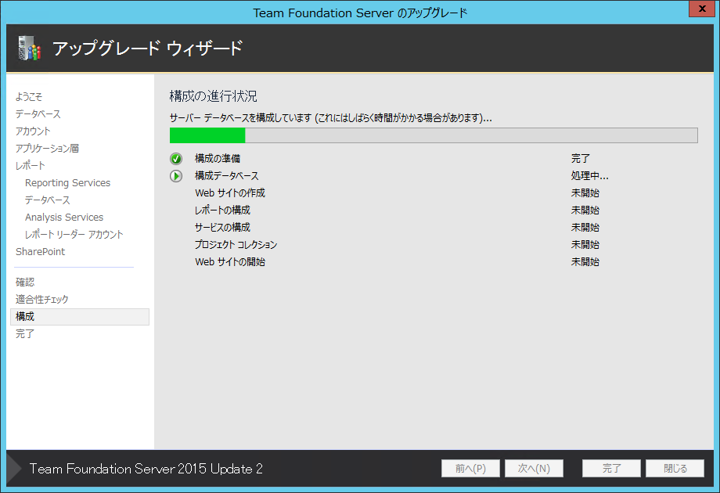The height and width of the screenshot is (493, 720).
Task: Click the Team Foundation Server 2015 Update 2 footer text
Action: (x=146, y=469)
